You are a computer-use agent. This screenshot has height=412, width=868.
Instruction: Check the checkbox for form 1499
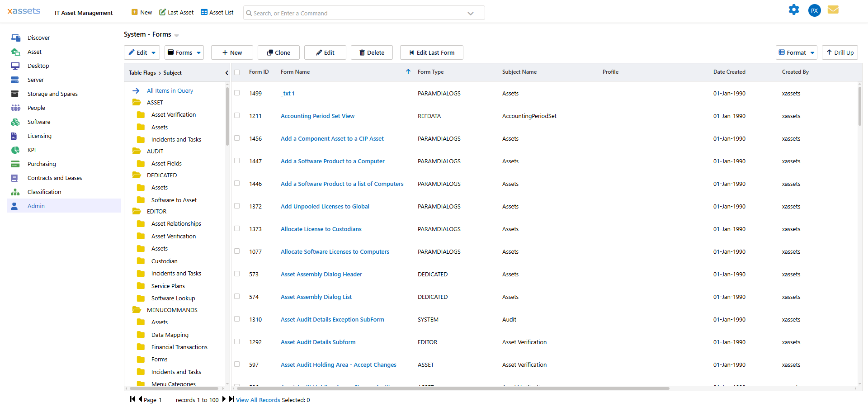click(x=237, y=93)
